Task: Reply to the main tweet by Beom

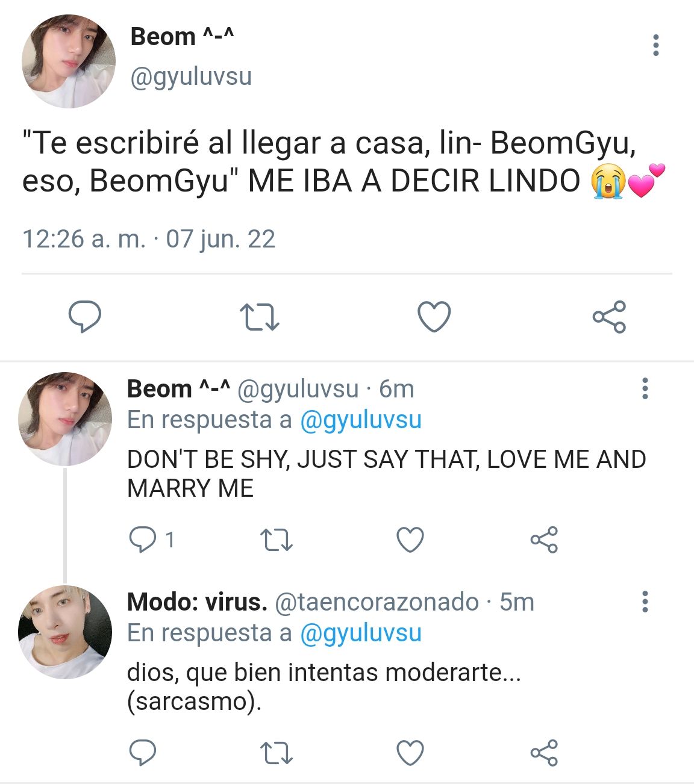Action: click(x=85, y=317)
